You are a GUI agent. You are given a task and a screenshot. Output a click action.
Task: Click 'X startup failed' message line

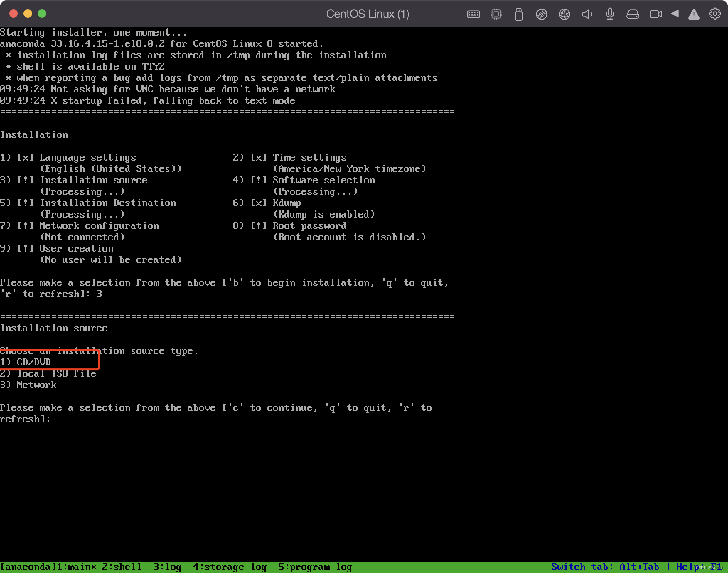(x=148, y=101)
